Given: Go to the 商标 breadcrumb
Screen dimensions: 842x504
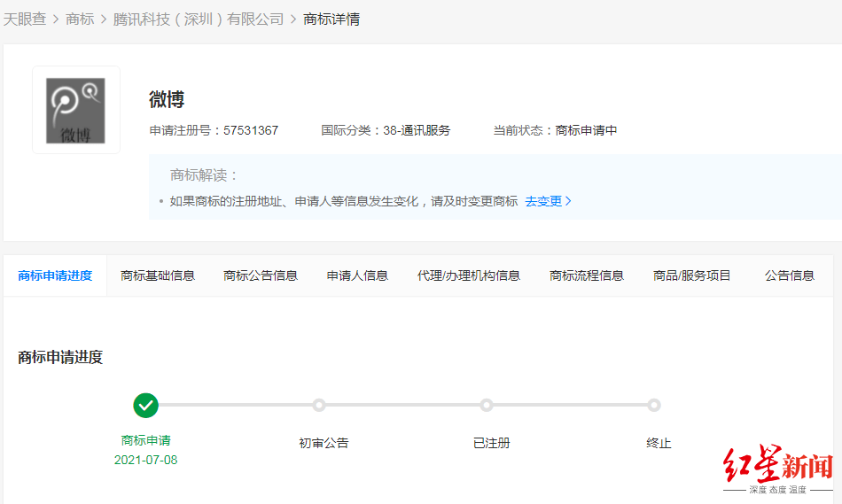Looking at the screenshot, I should tap(80, 19).
